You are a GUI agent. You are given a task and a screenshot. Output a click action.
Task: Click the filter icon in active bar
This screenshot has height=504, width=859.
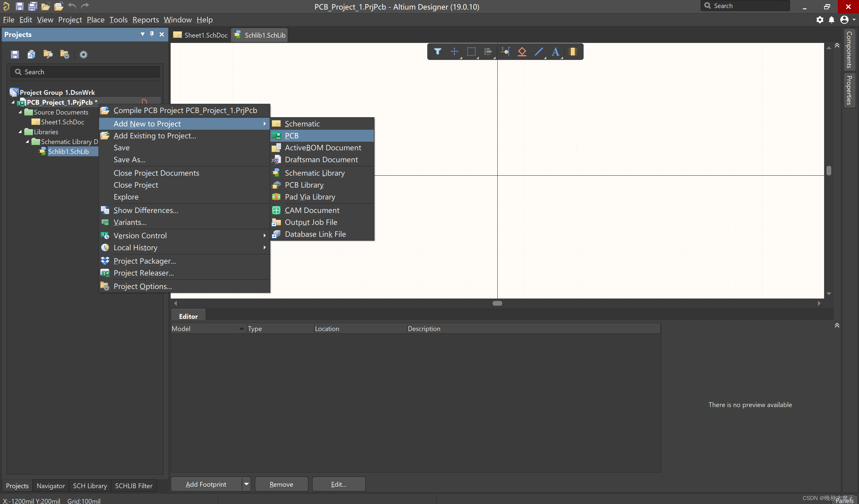point(438,52)
